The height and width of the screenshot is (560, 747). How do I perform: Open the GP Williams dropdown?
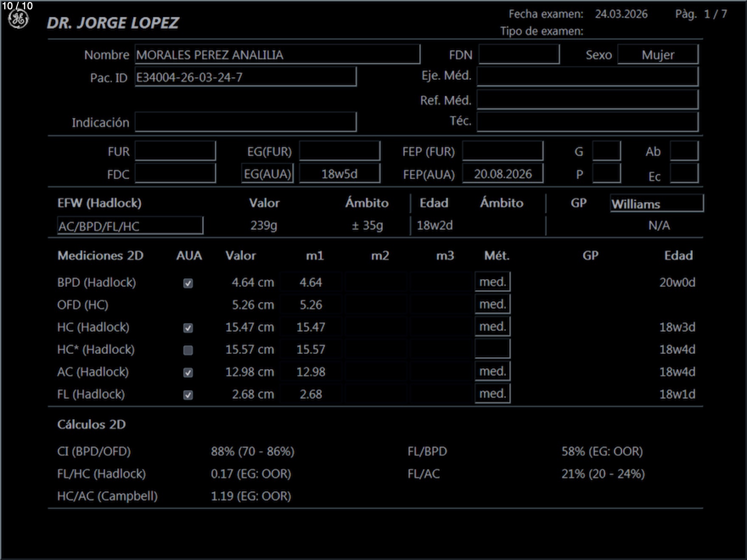pyautogui.click(x=656, y=204)
